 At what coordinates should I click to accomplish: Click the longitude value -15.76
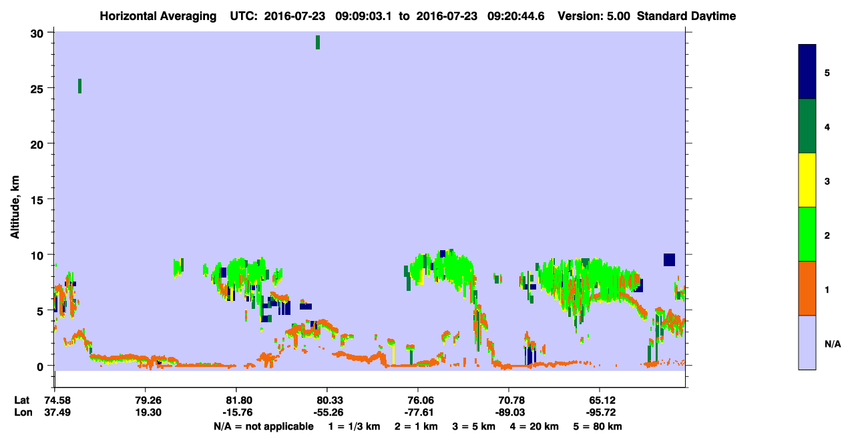tap(236, 413)
